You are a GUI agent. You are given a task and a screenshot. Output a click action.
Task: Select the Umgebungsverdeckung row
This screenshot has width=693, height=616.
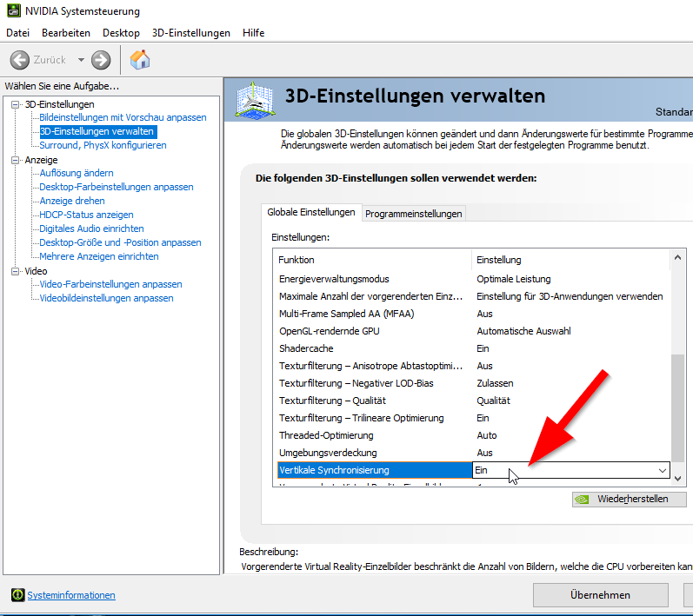click(x=472, y=453)
